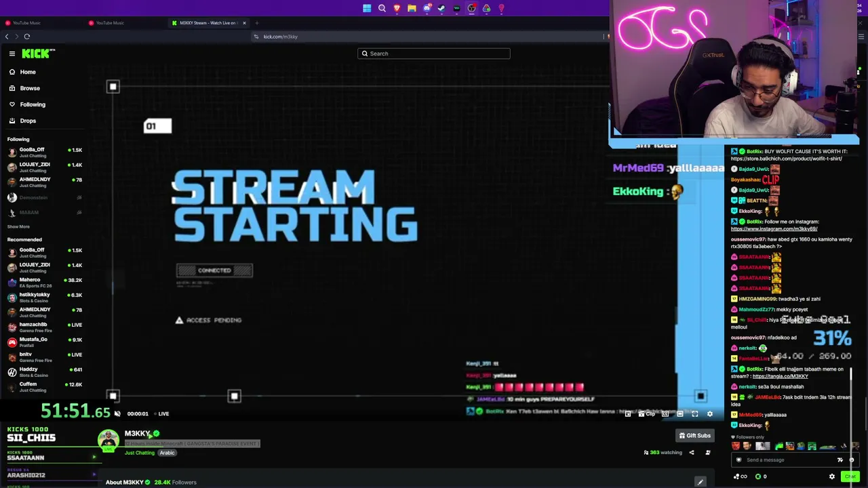
Task: Share the M3KKY stream
Action: coord(692,453)
